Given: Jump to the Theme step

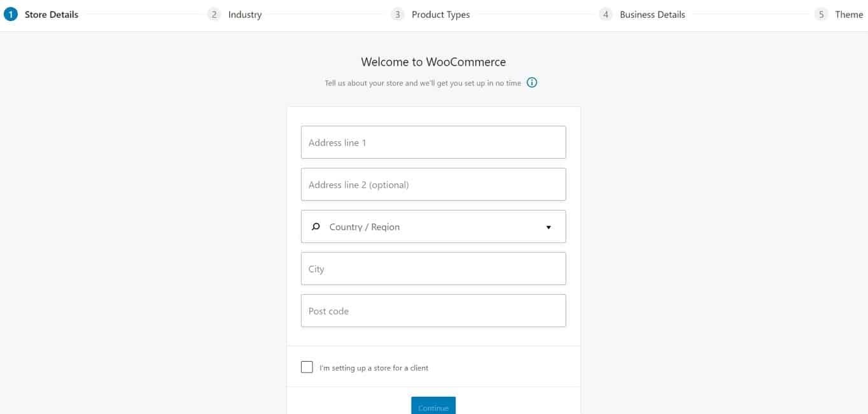Looking at the screenshot, I should [x=849, y=15].
